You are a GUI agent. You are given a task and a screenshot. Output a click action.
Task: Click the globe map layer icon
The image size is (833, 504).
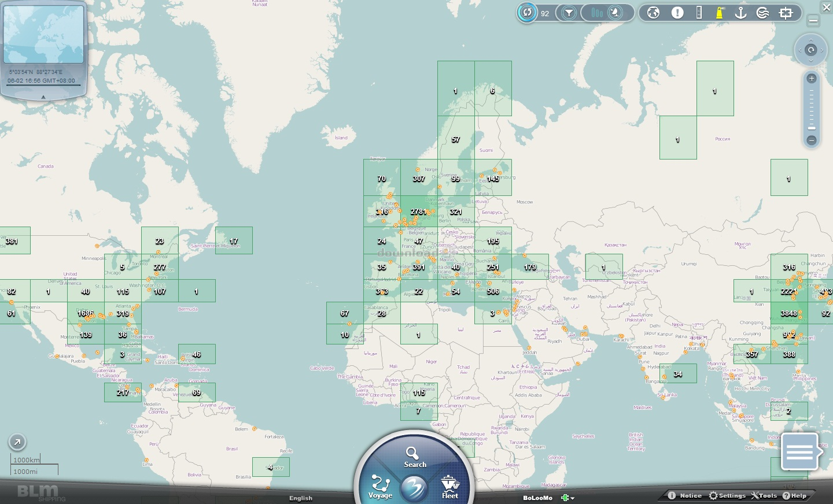(x=654, y=13)
